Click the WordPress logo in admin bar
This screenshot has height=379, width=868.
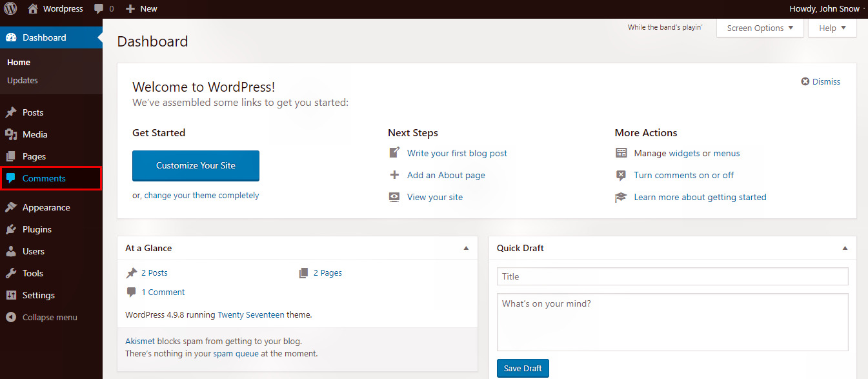tap(11, 9)
